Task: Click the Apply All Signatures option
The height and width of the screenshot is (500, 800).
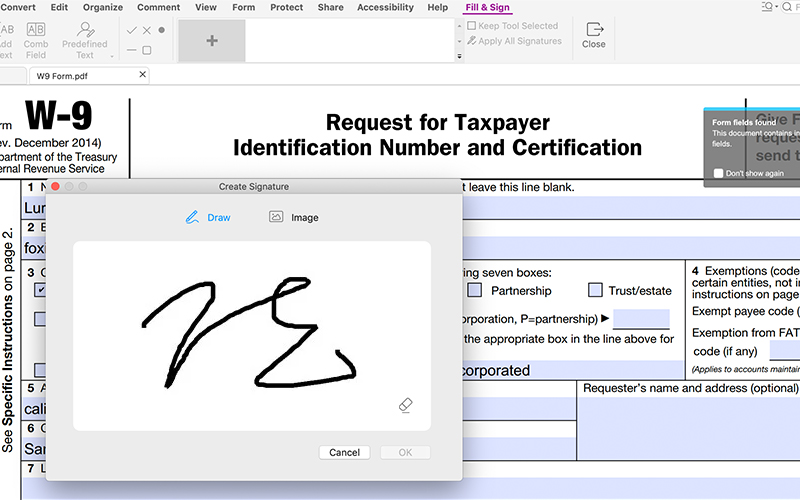Action: click(515, 41)
